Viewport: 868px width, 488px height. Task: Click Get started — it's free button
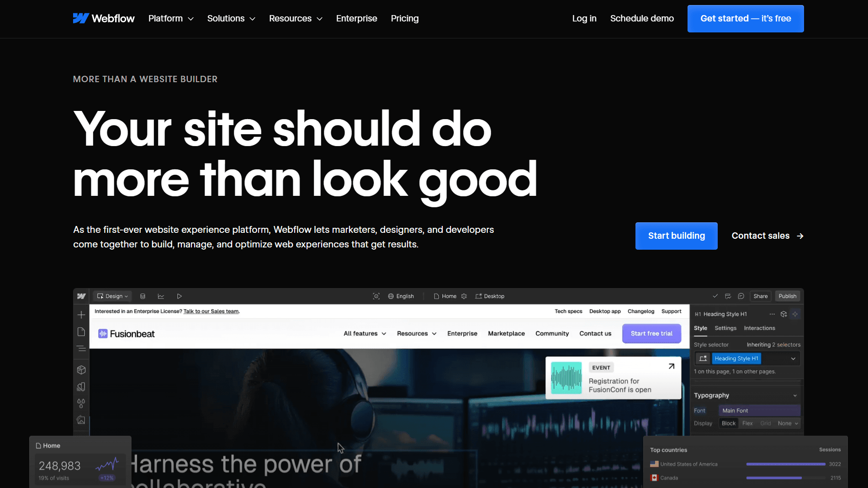(746, 19)
